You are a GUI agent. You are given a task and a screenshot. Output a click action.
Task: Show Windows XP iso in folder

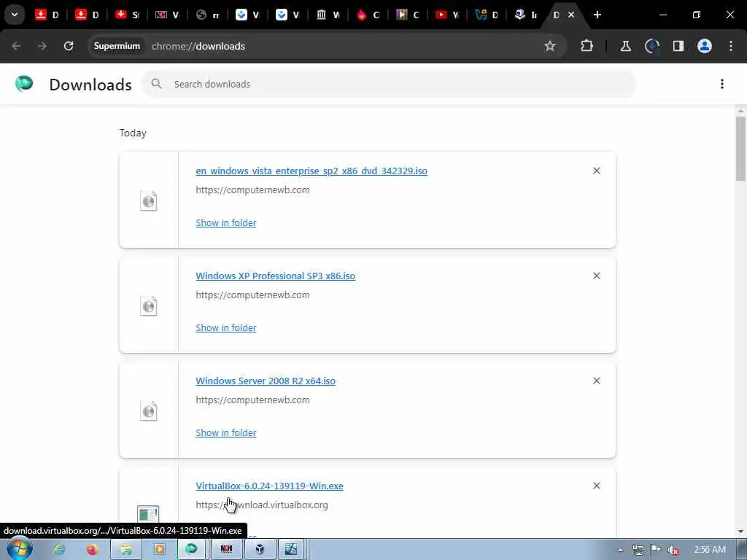point(226,328)
